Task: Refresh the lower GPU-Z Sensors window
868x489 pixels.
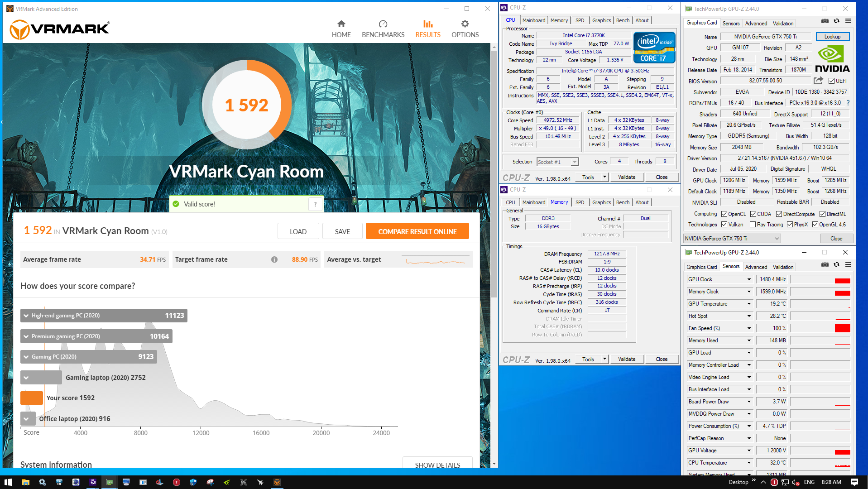Action: (837, 264)
